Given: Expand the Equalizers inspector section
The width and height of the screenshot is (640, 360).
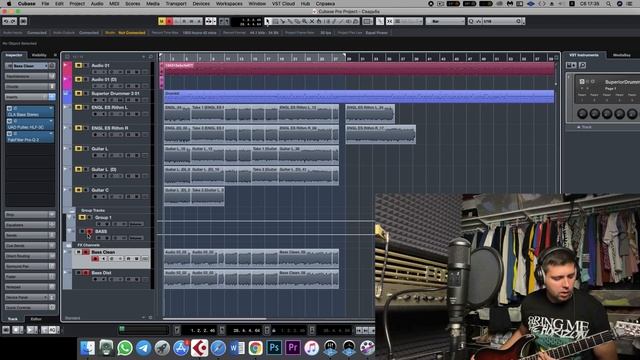Looking at the screenshot, I should pos(30,225).
